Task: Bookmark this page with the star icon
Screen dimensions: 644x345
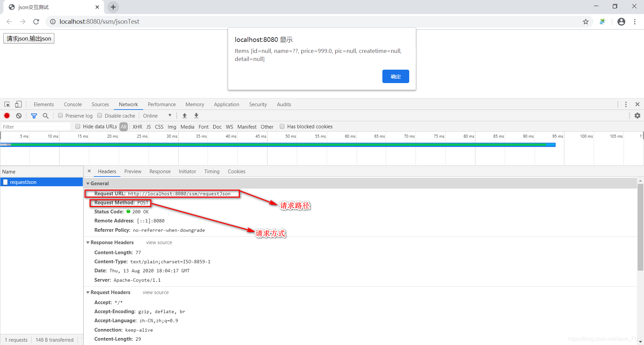Action: [x=586, y=21]
